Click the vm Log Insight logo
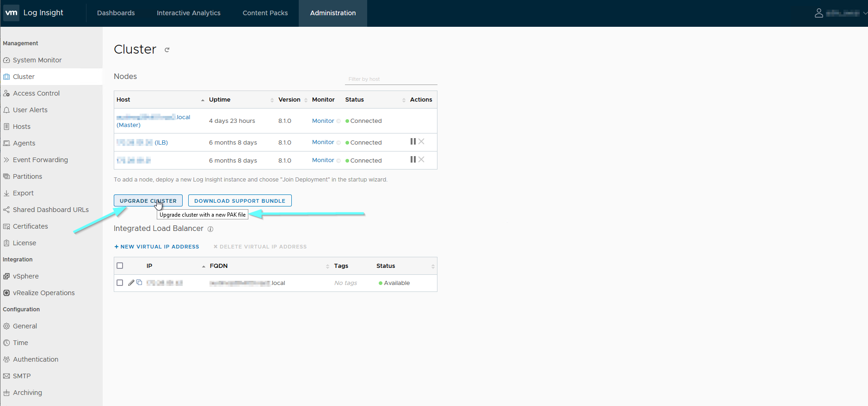The image size is (868, 406). tap(33, 13)
